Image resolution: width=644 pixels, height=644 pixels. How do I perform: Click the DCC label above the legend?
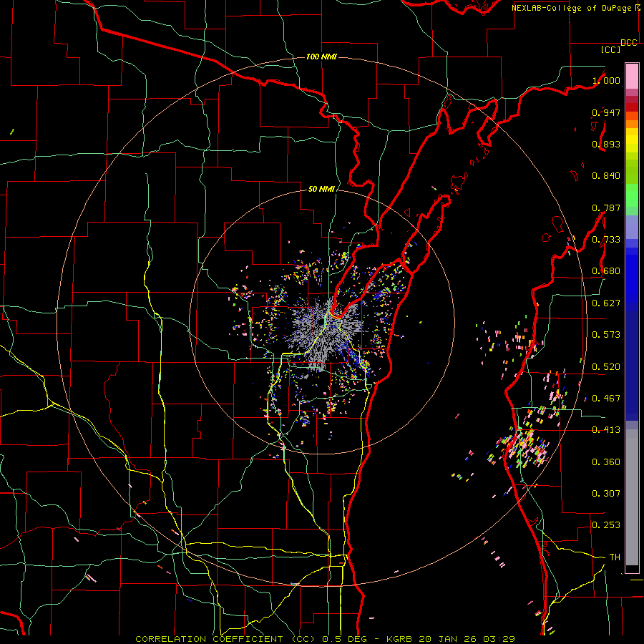point(628,43)
